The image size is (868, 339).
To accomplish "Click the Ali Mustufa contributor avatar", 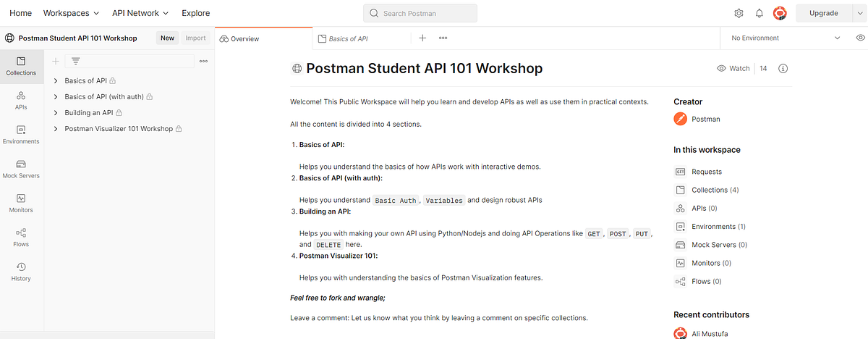I will [680, 332].
